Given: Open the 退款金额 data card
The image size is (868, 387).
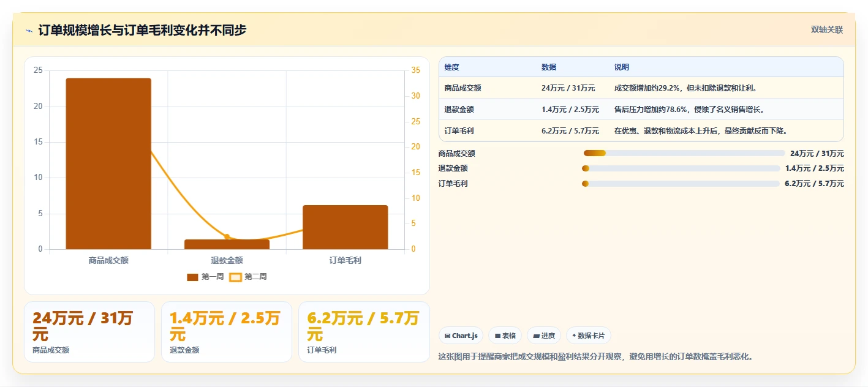Looking at the screenshot, I should (x=227, y=332).
